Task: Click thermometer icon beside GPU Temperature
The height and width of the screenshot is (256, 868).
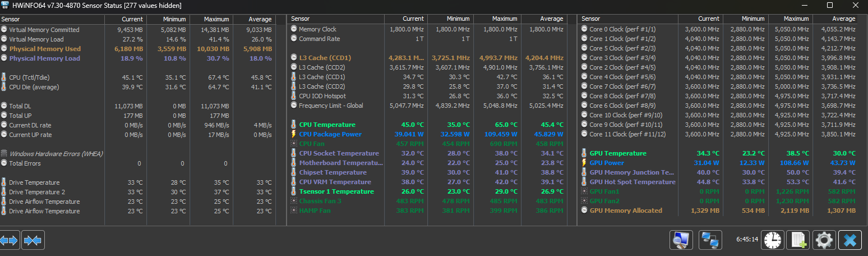Action: 584,153
